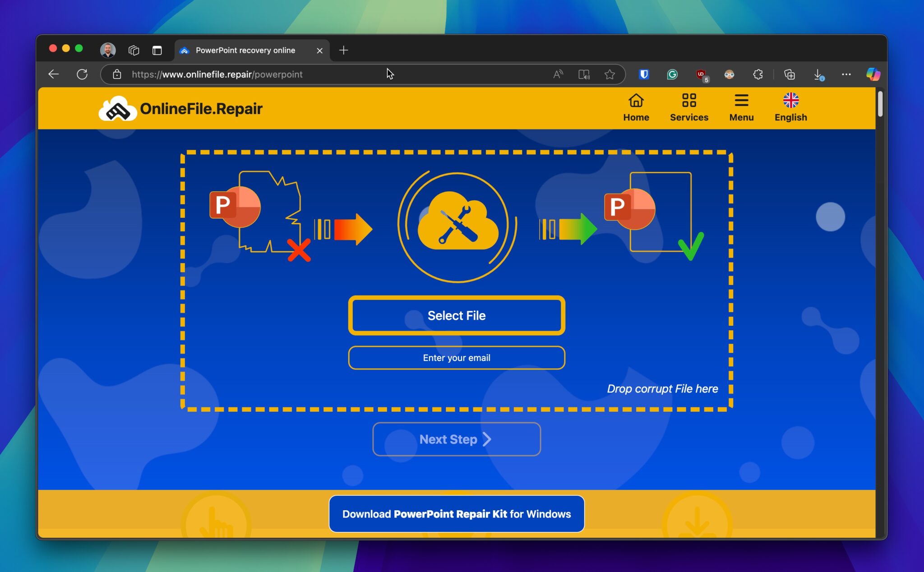Open the uBlock Origin extension icon
Image resolution: width=924 pixels, height=572 pixels.
701,74
